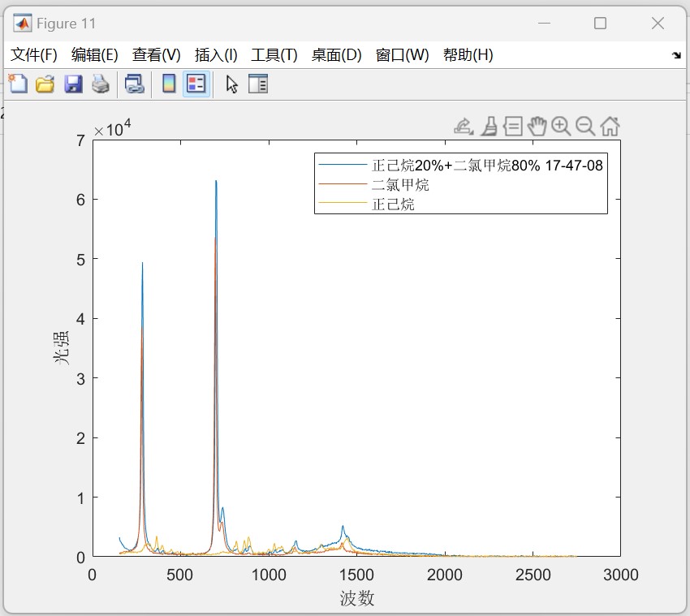Insert a colorbar from the toolbar
Viewport: 690px width, 616px height.
(x=169, y=84)
